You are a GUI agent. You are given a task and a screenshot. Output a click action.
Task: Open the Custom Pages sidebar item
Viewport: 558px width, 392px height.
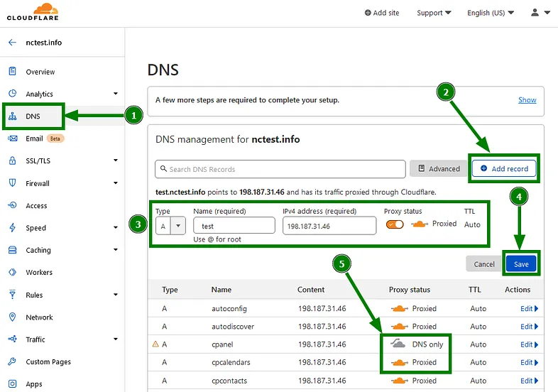48,361
